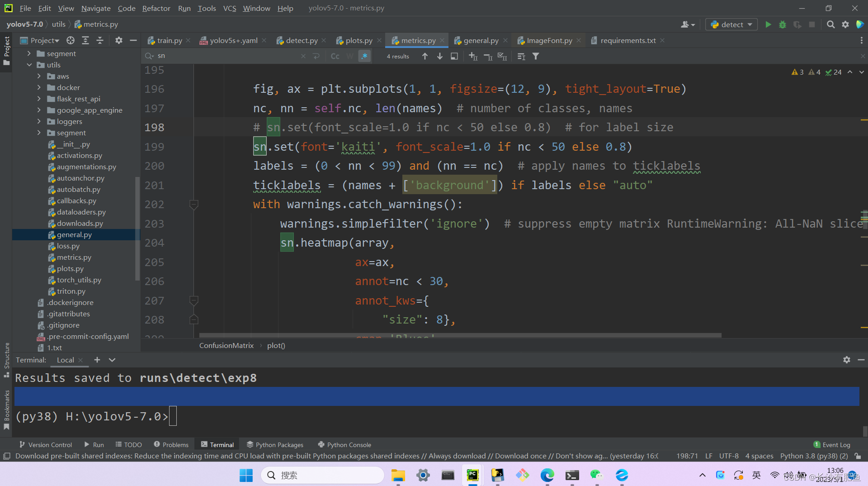This screenshot has width=868, height=486.
Task: Toggle the Structure tool window
Action: (x=6, y=360)
